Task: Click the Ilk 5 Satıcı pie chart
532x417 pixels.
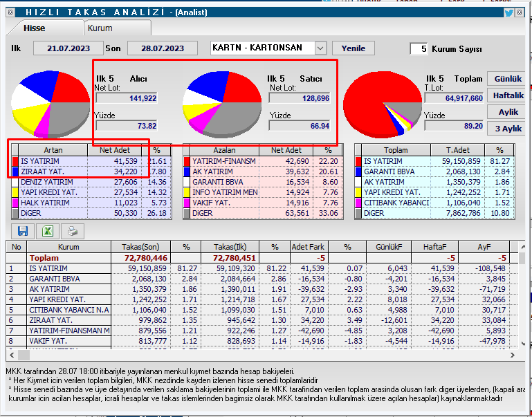Action: [222, 104]
